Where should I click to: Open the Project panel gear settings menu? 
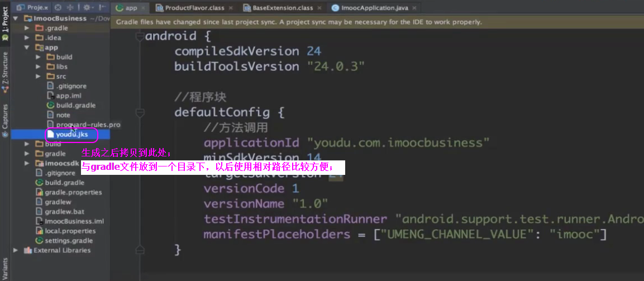pos(88,7)
